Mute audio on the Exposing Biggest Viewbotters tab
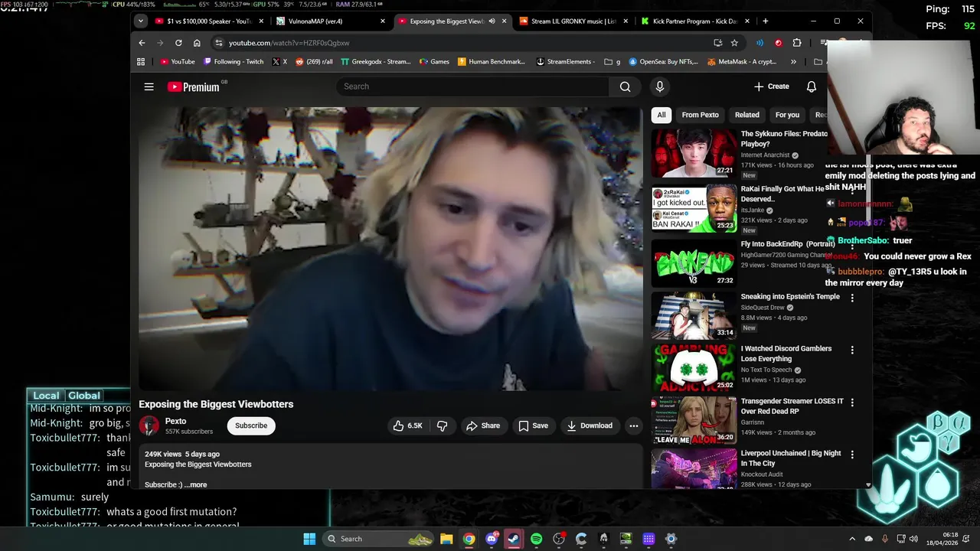The image size is (980, 551). click(x=492, y=21)
